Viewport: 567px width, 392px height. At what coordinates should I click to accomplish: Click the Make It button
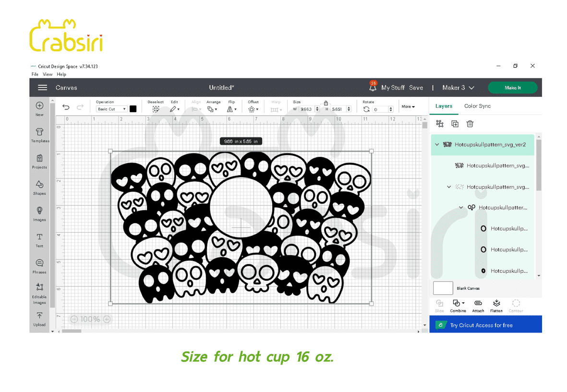512,88
